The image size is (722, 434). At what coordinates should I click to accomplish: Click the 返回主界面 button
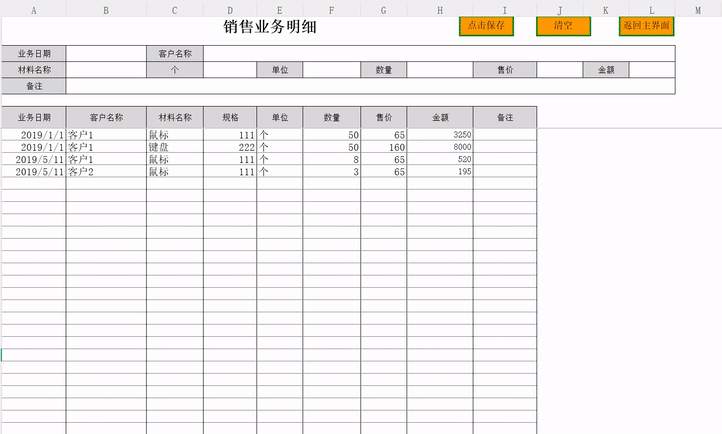(645, 26)
